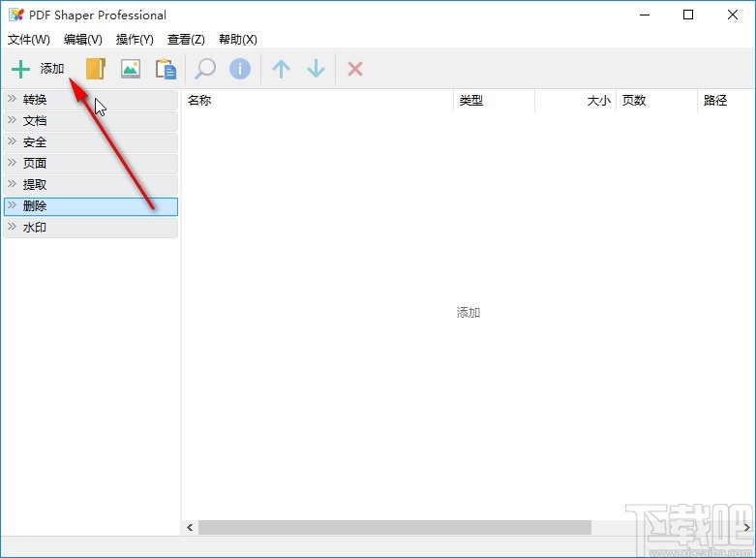Expand the highlighted 删除 section

(x=91, y=206)
